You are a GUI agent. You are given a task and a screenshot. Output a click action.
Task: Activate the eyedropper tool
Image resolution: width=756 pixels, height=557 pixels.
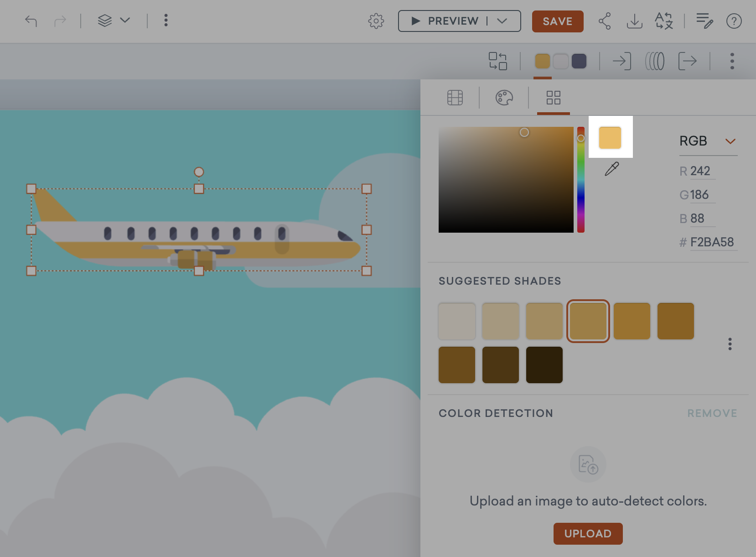(612, 169)
